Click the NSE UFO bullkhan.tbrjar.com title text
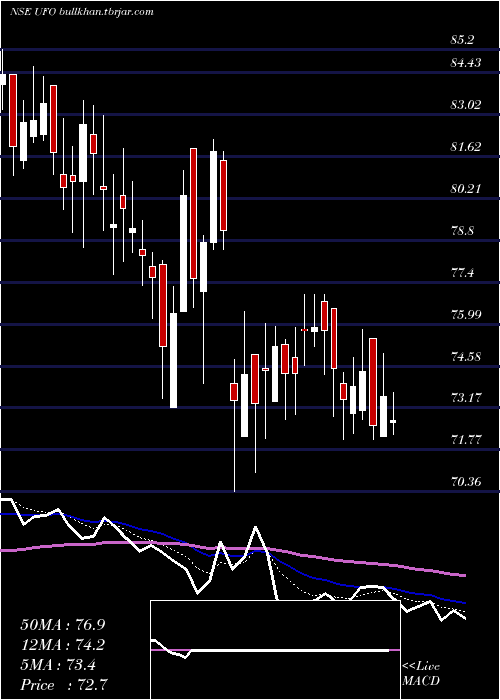The height and width of the screenshot is (700, 500). [82, 12]
